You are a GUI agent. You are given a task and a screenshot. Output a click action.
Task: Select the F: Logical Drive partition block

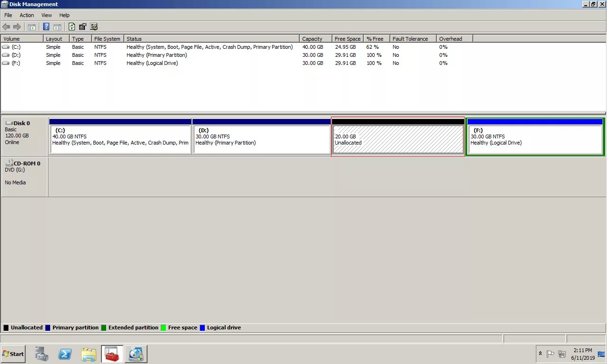[535, 139]
